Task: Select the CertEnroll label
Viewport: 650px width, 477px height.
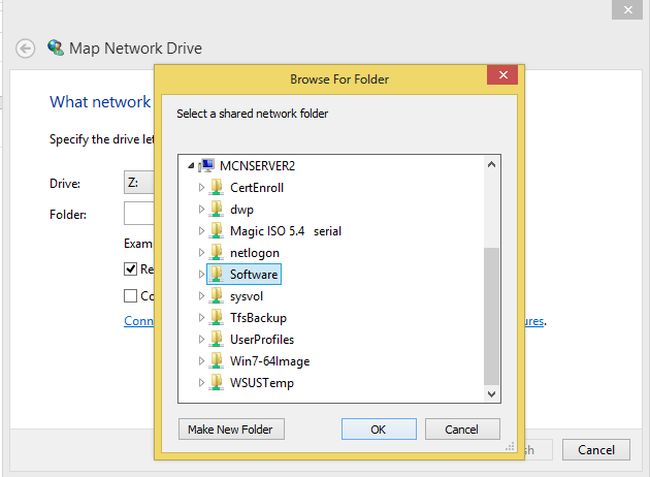Action: coord(257,187)
